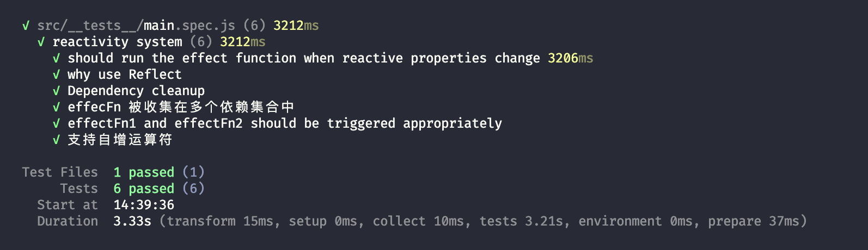Click the checkmark next to '支持自增运算符'
This screenshot has height=250, width=868.
click(56, 140)
